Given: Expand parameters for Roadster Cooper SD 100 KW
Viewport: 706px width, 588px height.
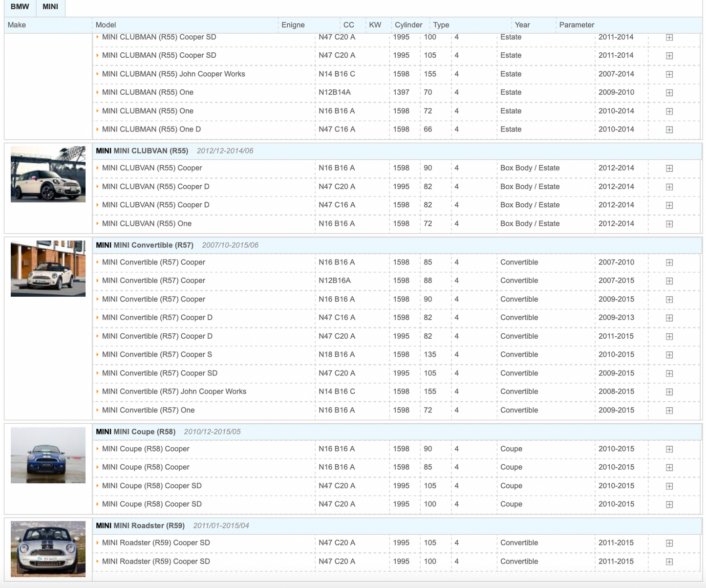Looking at the screenshot, I should (669, 562).
